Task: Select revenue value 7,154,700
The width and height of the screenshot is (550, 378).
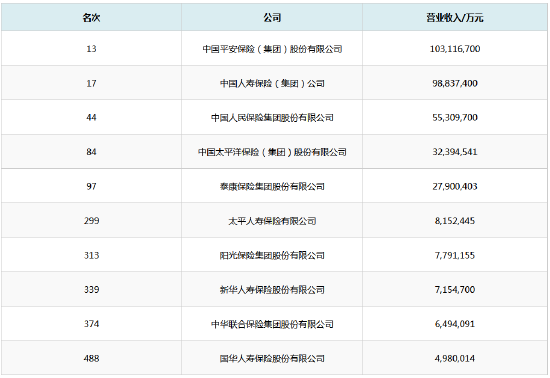Action: click(x=455, y=290)
